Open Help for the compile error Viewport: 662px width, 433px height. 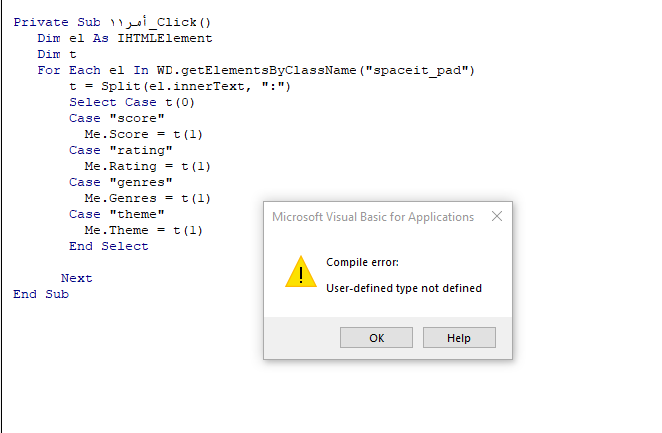pos(459,338)
